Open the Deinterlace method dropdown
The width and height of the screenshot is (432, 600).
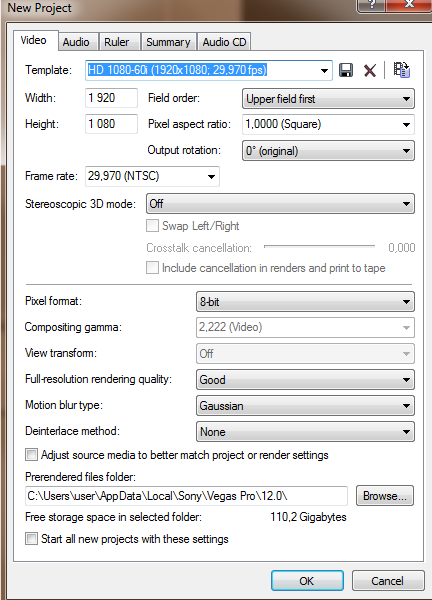tap(305, 432)
